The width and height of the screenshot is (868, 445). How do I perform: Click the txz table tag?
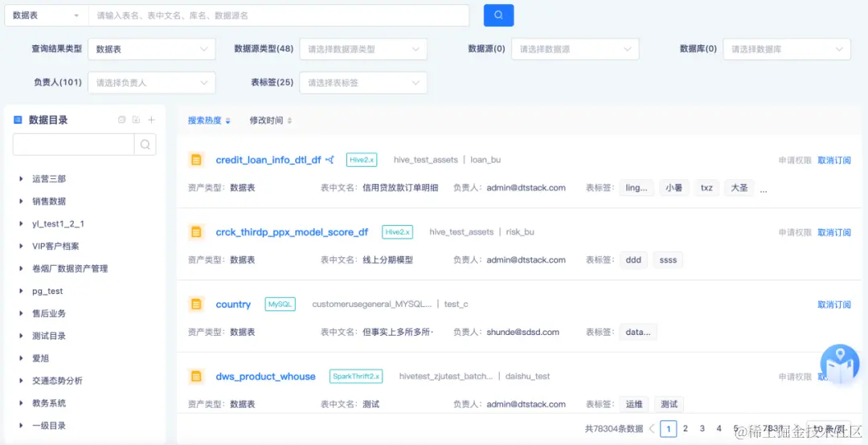click(707, 188)
